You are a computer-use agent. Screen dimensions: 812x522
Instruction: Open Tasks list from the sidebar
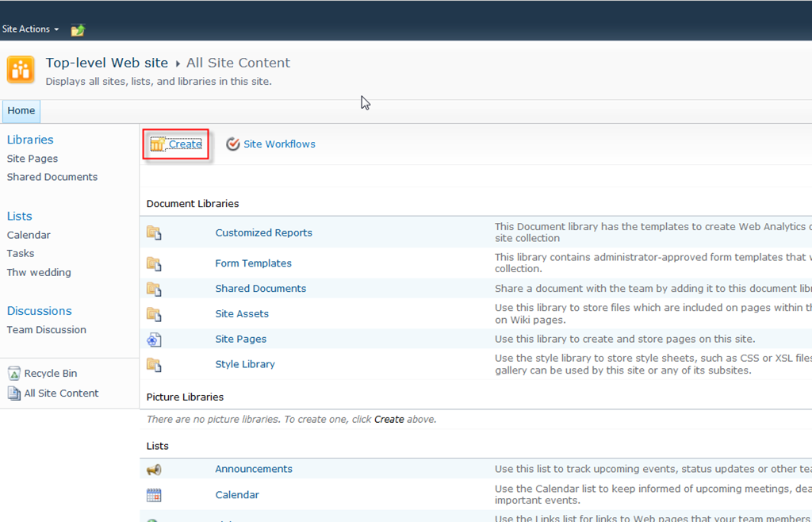click(21, 254)
